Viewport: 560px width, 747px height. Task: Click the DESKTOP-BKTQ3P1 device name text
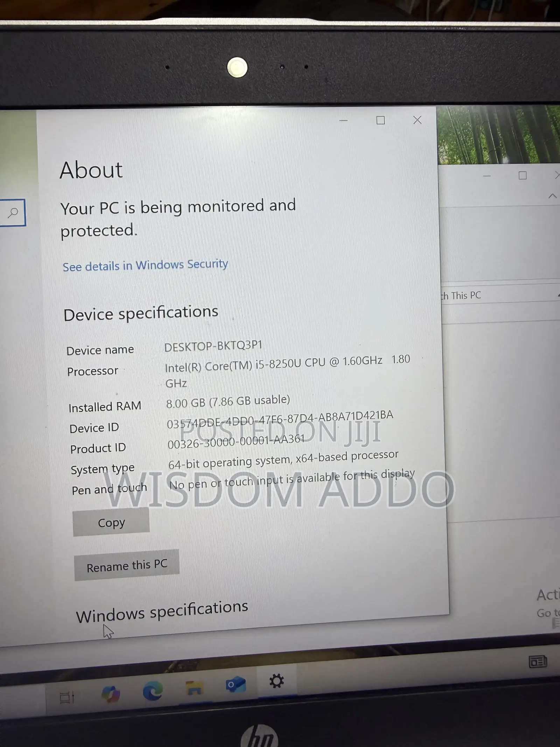[x=213, y=346]
